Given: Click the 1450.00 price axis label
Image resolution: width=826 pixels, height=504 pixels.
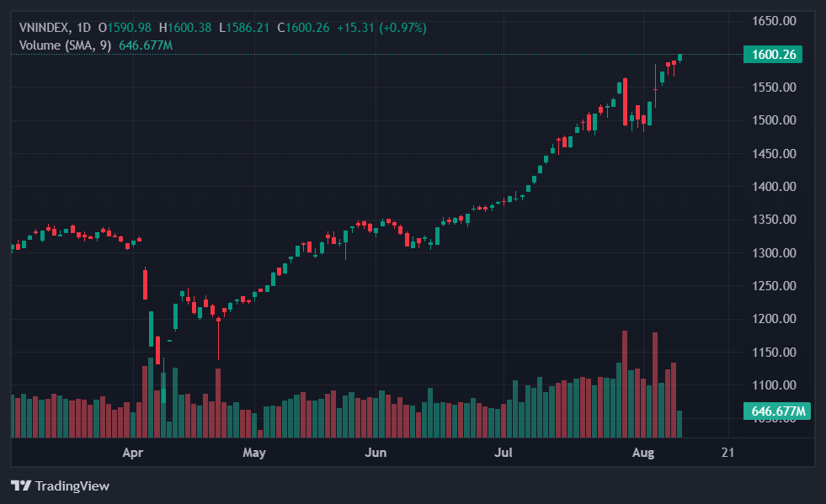Looking at the screenshot, I should (774, 154).
